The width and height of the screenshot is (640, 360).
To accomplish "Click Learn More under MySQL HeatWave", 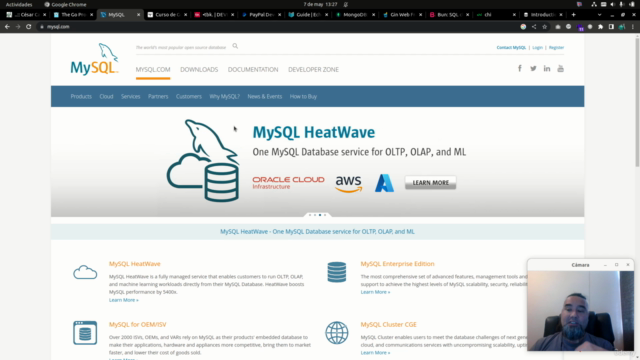I will [x=124, y=300].
